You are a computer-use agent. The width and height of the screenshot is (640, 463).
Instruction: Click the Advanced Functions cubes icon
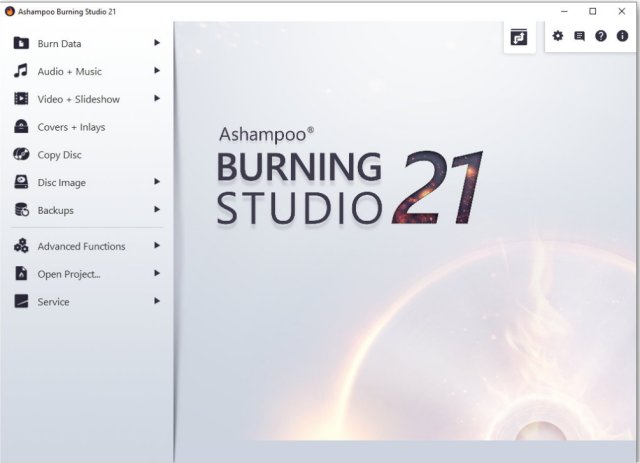coord(21,245)
